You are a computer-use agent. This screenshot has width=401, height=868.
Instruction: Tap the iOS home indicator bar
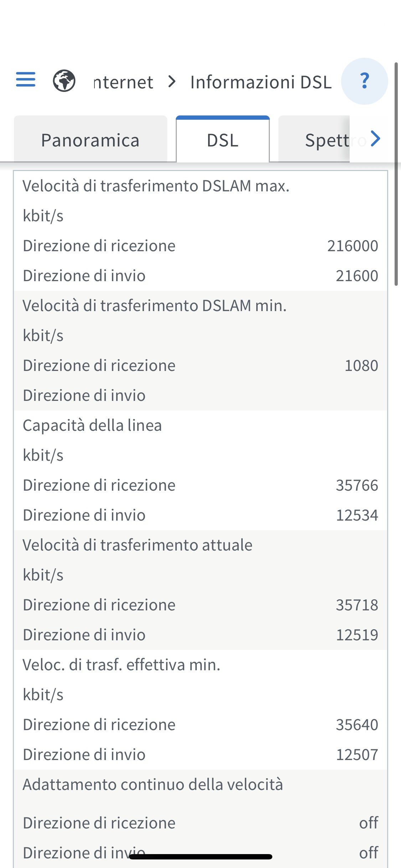coord(200,856)
